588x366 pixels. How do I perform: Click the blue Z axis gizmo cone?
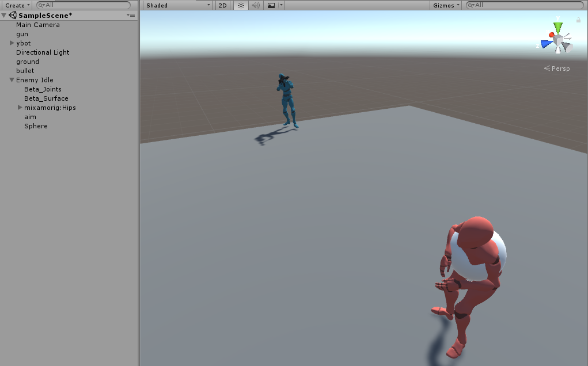click(547, 44)
